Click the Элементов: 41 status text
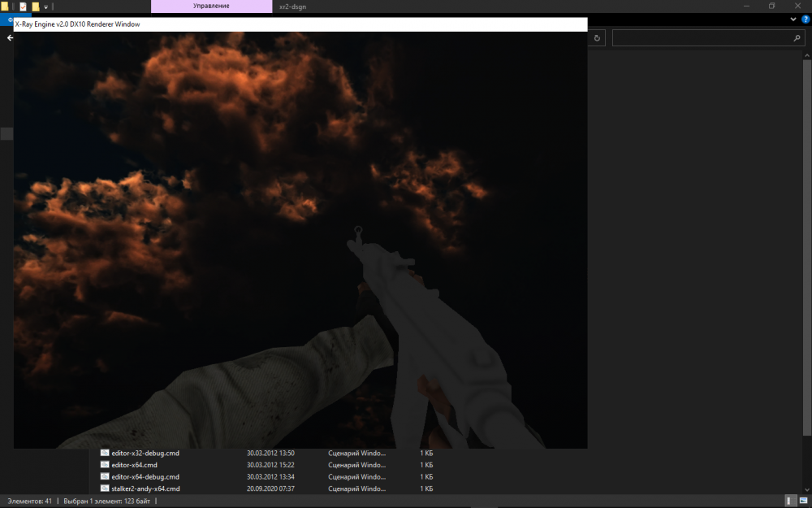This screenshot has width=812, height=508. (x=29, y=501)
